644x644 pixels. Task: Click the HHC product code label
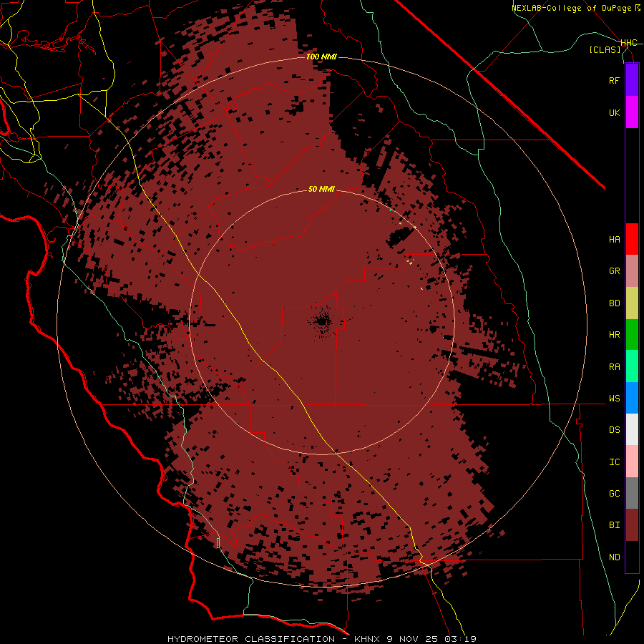pyautogui.click(x=629, y=43)
